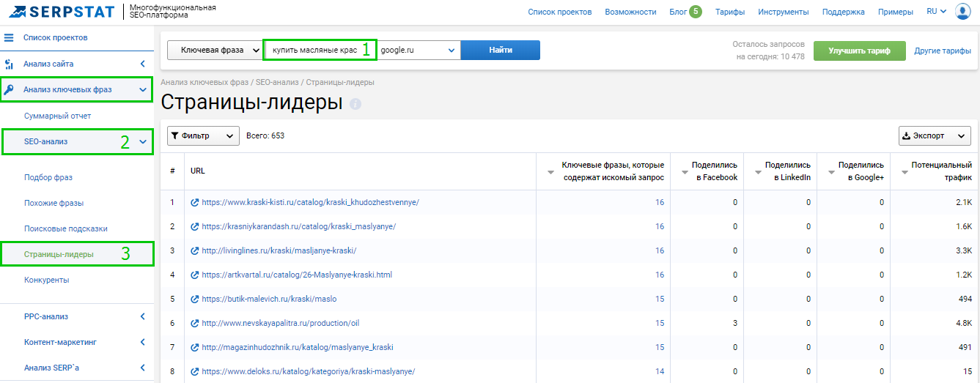The width and height of the screenshot is (980, 383).
Task: Sort by Поделились в LinkedIn arrow
Action: (757, 172)
